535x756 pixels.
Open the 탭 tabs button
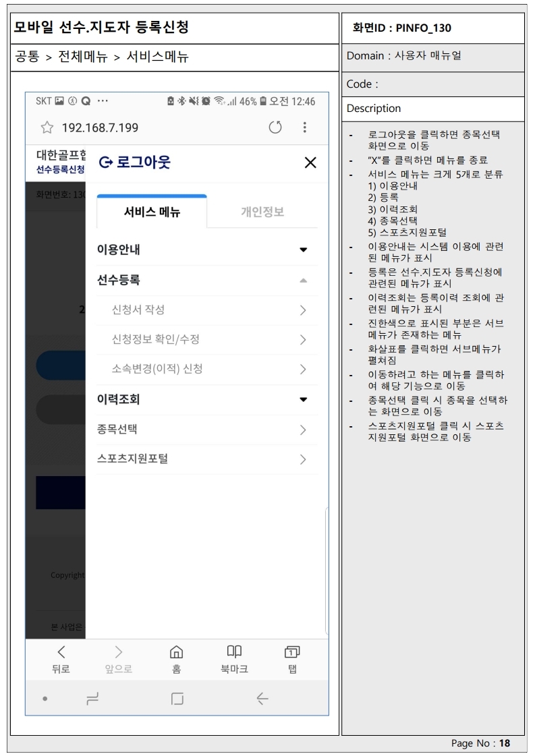pyautogui.click(x=292, y=660)
